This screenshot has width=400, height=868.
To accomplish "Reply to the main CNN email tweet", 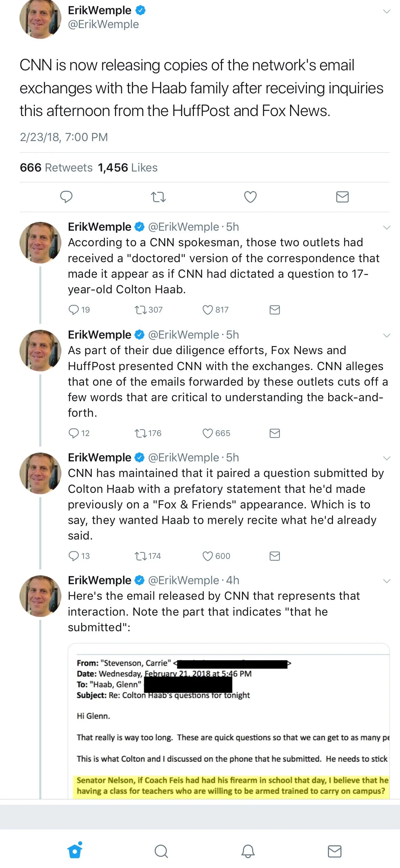I will coord(66,197).
